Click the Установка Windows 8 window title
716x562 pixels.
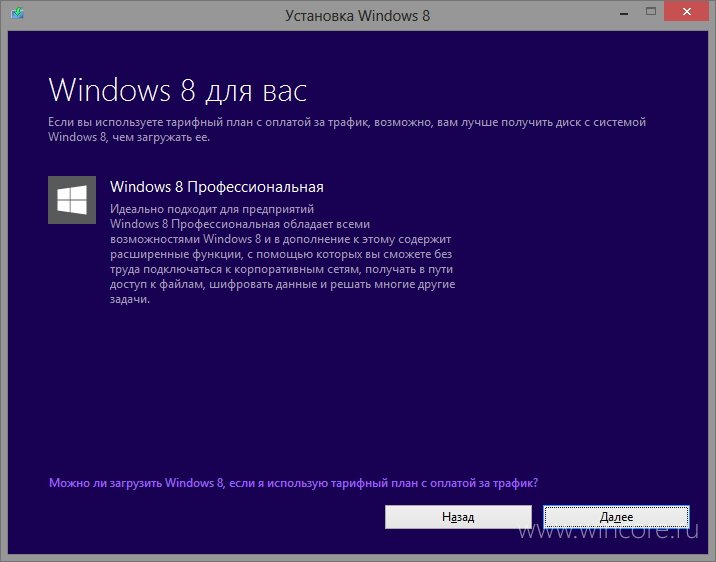[x=358, y=16]
